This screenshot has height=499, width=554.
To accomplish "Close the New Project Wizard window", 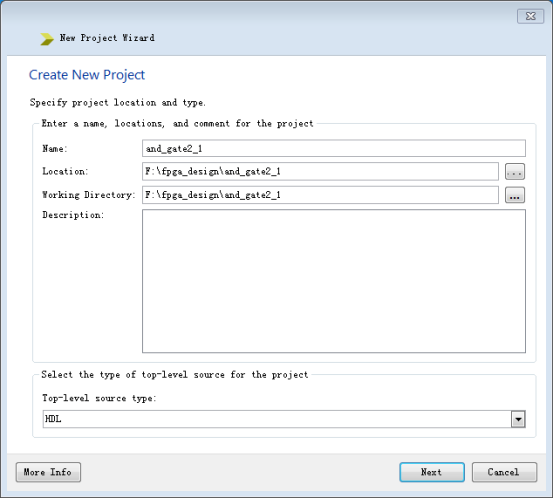I will coord(530,16).
